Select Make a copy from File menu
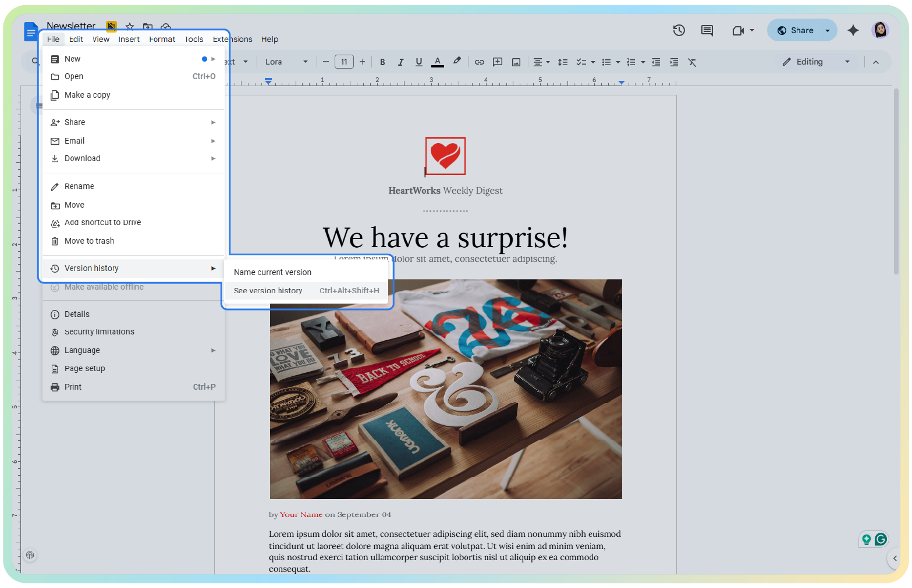 point(133,95)
